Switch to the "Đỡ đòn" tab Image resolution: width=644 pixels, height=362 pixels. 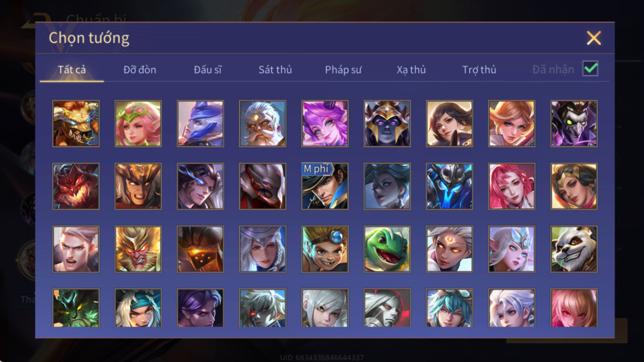point(140,69)
